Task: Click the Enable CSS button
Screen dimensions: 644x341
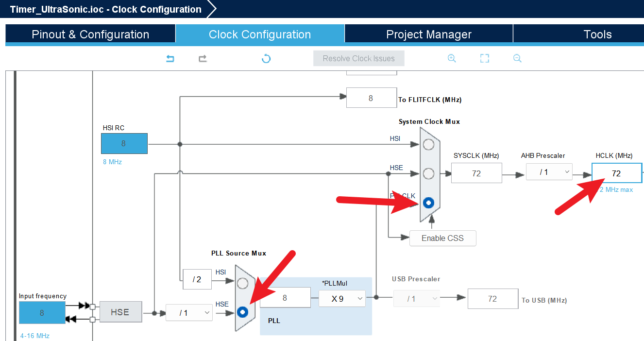Action: tap(442, 238)
